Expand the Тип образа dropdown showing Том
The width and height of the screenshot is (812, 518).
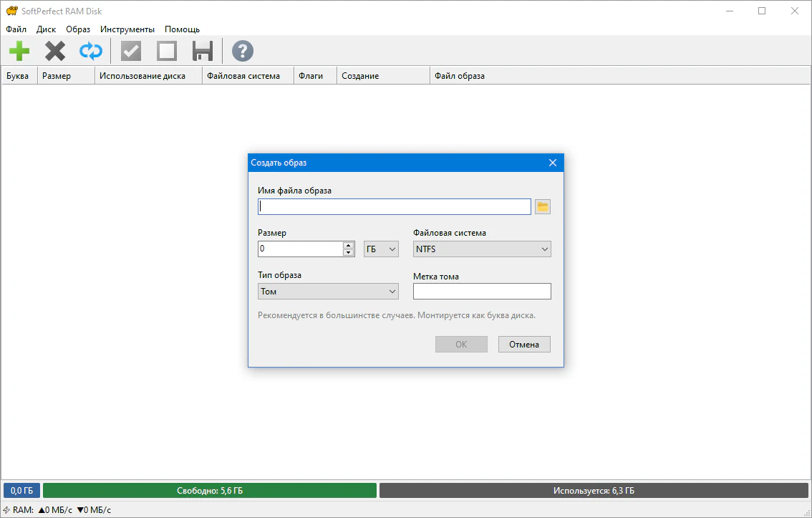pos(328,292)
